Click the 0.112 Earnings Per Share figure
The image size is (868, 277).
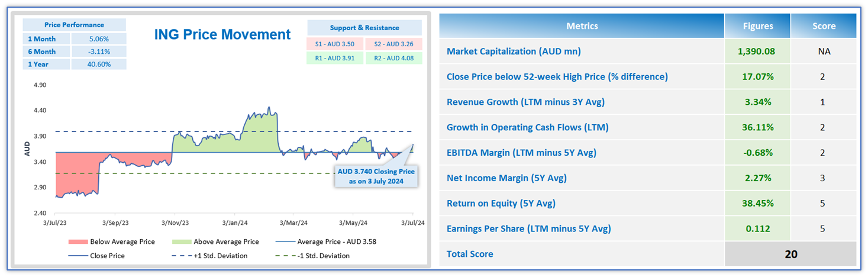pyautogui.click(x=758, y=228)
